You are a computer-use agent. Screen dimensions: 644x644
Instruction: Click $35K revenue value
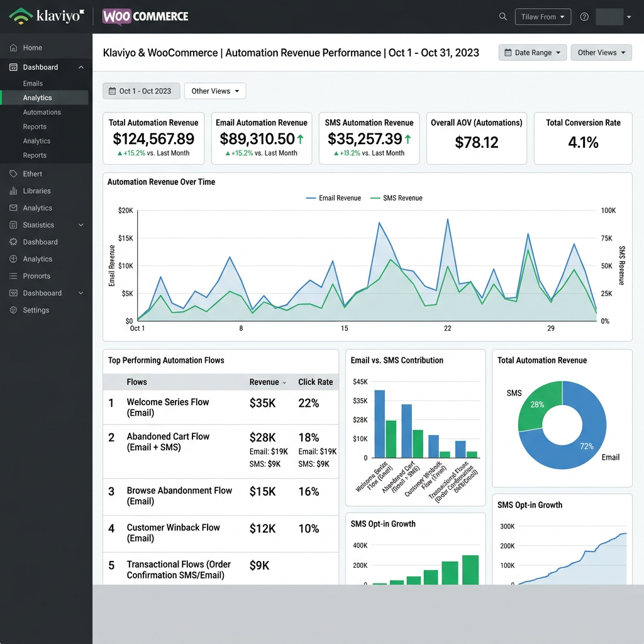point(262,403)
